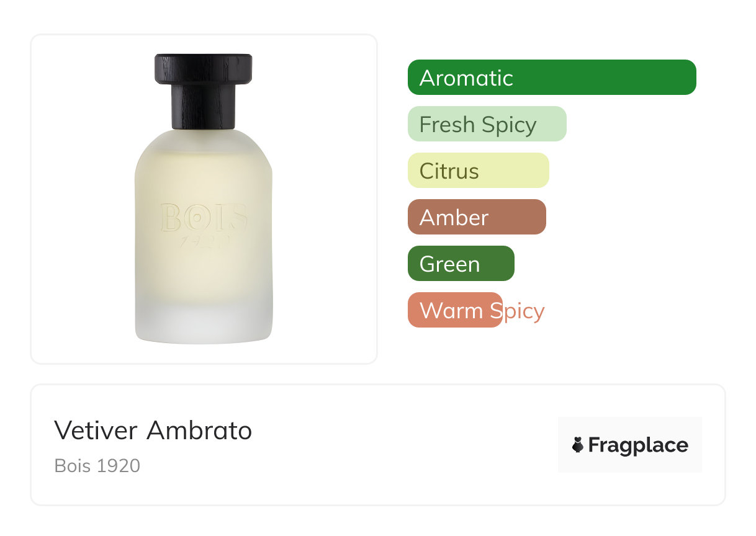This screenshot has width=756, height=536.
Task: Click the frosted base of the bottle
Action: tap(204, 321)
